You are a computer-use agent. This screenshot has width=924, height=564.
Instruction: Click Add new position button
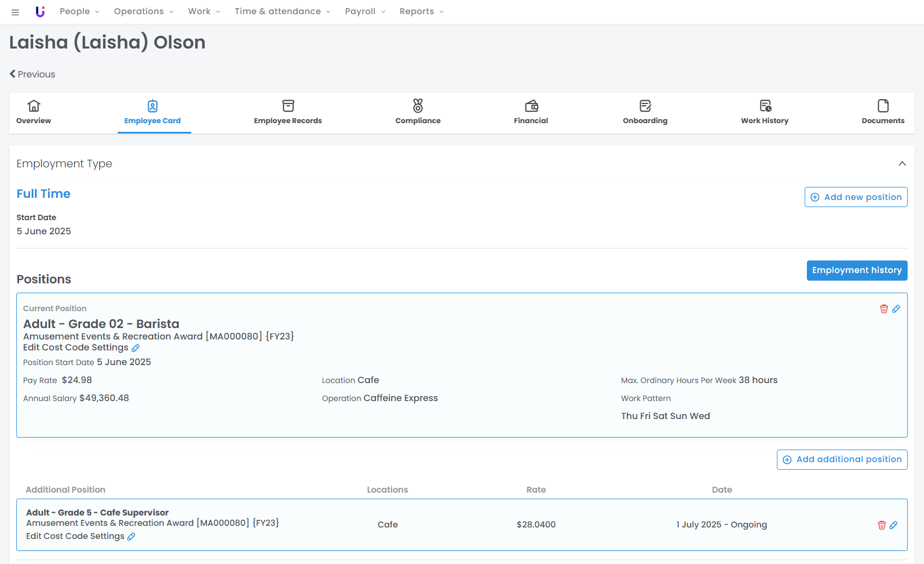(x=856, y=197)
